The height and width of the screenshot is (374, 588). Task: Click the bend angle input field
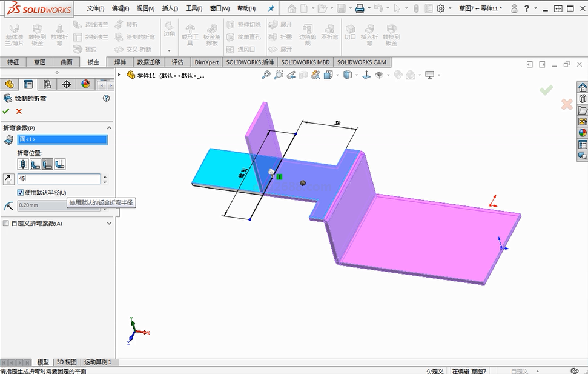58,179
